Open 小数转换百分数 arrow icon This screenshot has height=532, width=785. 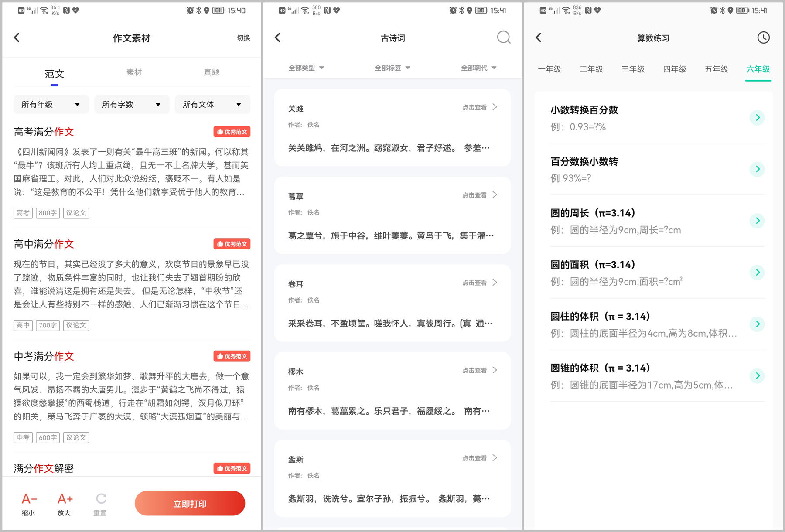(x=758, y=117)
